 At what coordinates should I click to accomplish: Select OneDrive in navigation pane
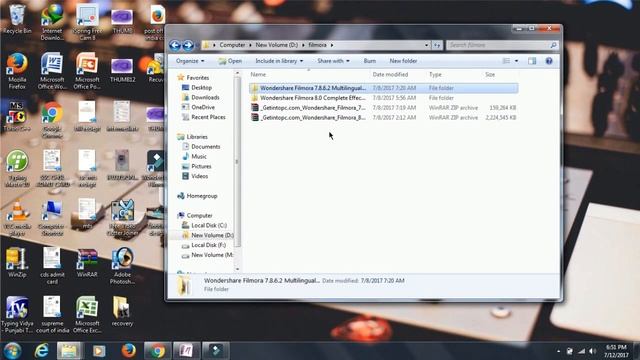pos(198,107)
